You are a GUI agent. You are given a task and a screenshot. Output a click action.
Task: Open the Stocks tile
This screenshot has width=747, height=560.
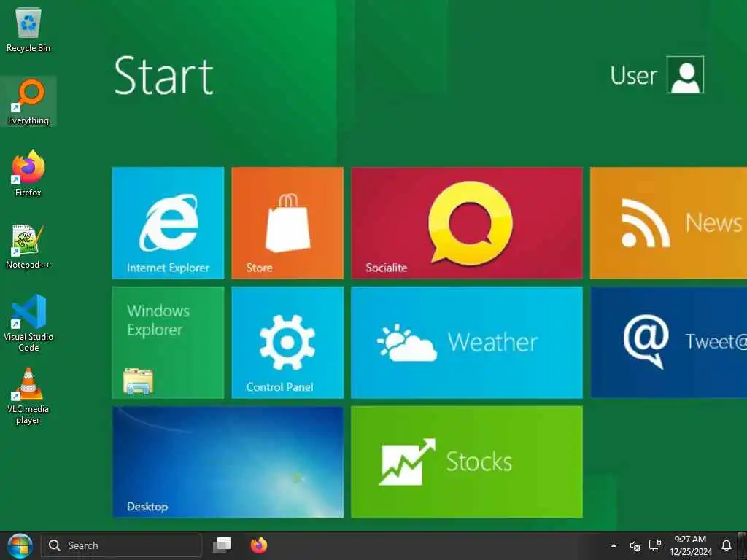click(466, 462)
